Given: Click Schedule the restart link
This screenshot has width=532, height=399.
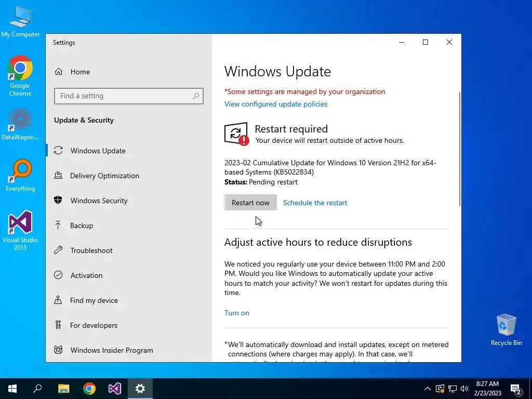Looking at the screenshot, I should [x=315, y=203].
